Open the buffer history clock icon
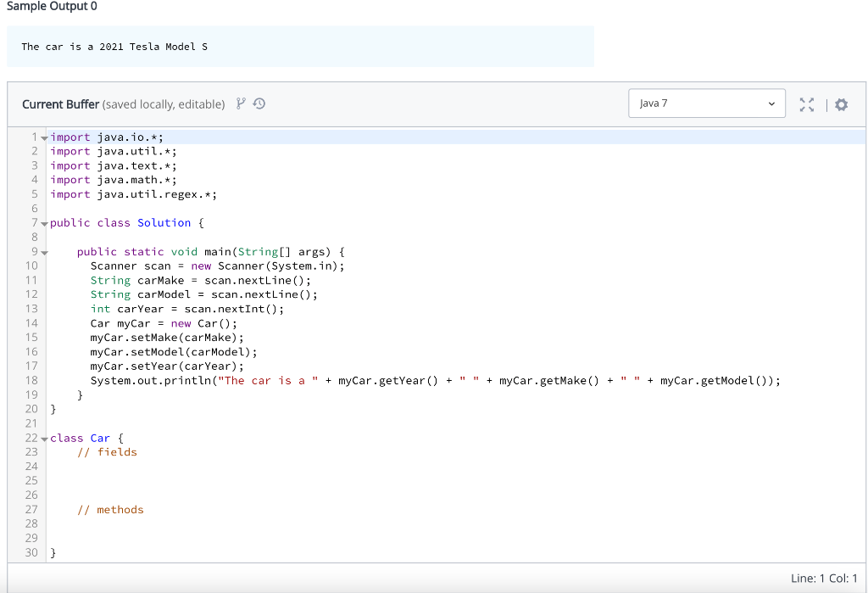 point(259,103)
